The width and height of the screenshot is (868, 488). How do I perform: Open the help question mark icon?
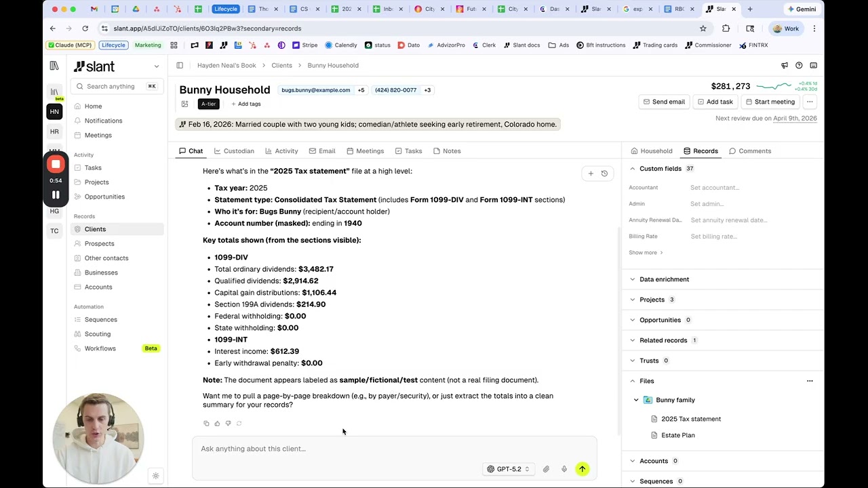click(799, 66)
